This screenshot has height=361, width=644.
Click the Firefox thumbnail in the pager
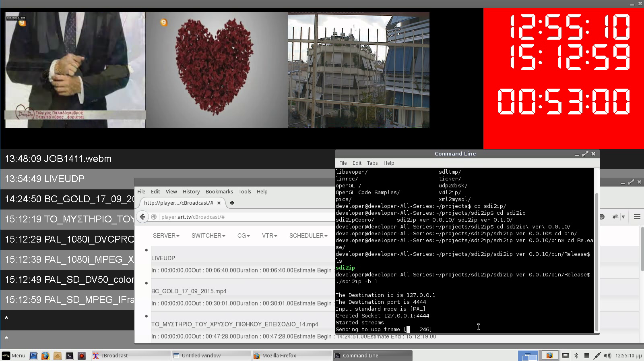(549, 355)
